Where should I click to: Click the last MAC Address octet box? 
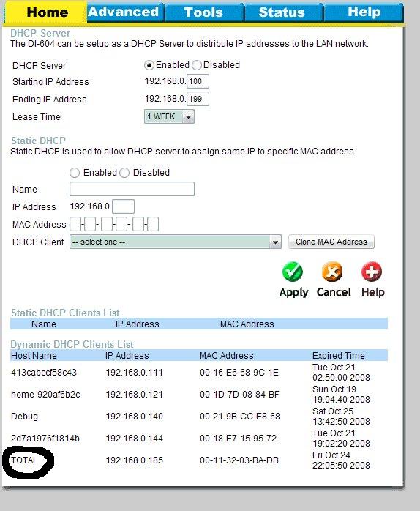tap(153, 224)
